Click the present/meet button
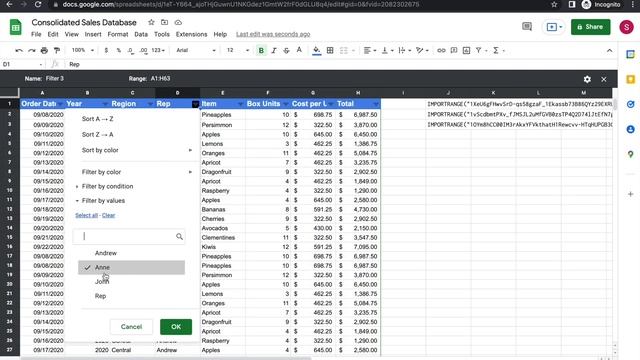 (554, 27)
